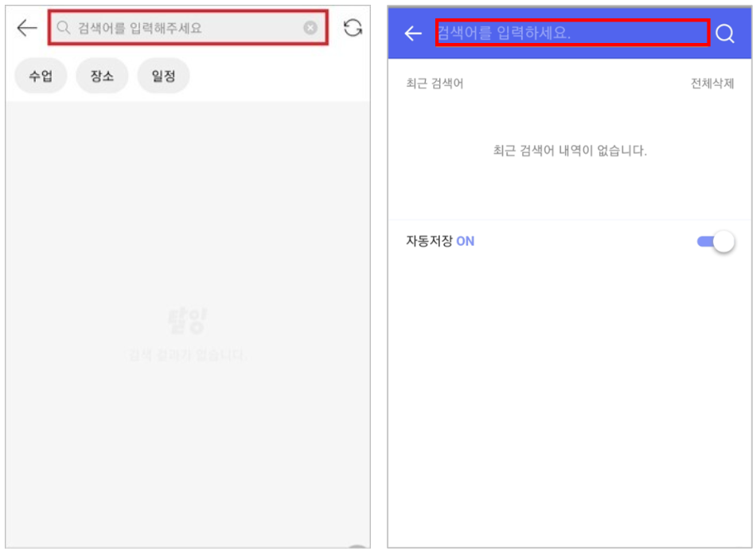This screenshot has width=756, height=551.
Task: Tap the 자동저장 setting label
Action: pos(429,240)
